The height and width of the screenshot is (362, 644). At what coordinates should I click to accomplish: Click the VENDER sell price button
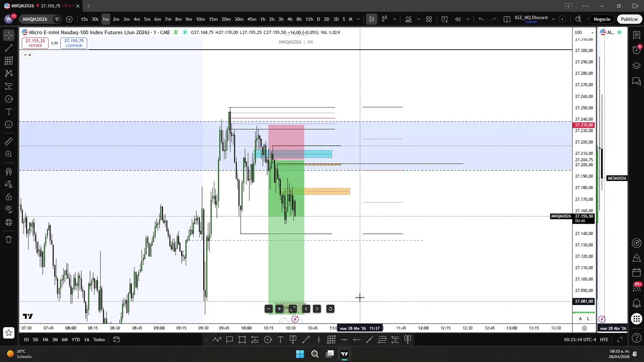point(35,43)
